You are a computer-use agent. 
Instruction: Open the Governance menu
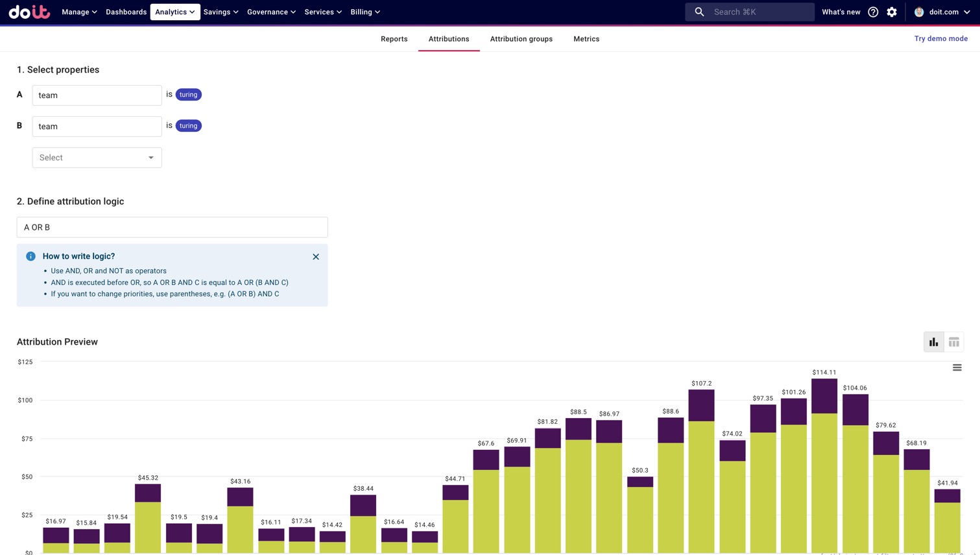click(271, 12)
